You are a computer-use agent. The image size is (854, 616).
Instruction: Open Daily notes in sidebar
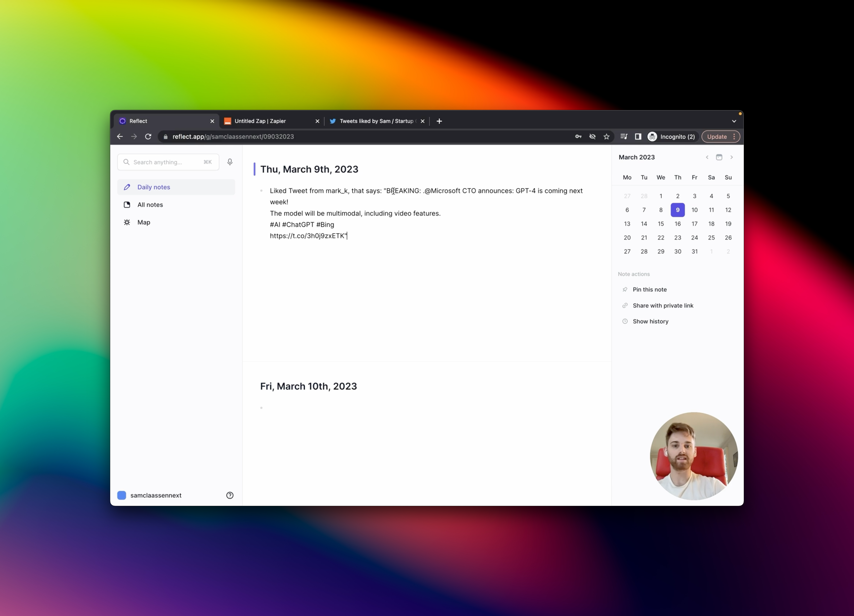[x=176, y=187]
